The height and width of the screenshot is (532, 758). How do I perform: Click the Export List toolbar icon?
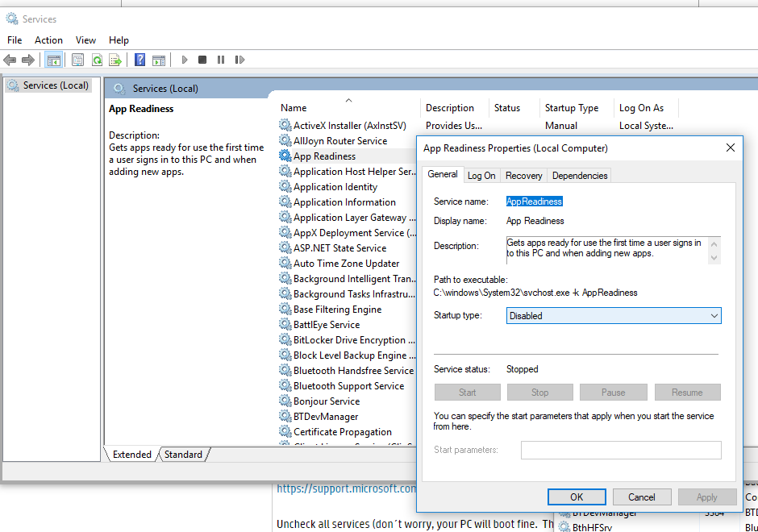(x=115, y=60)
